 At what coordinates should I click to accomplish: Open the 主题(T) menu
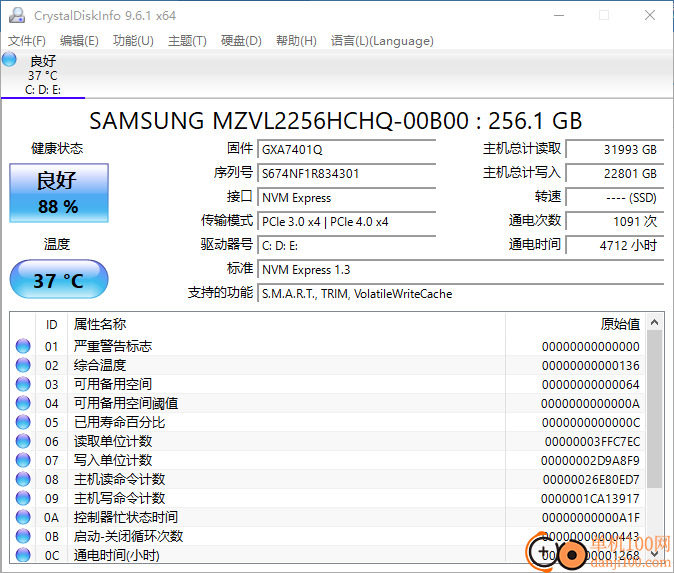click(x=187, y=41)
